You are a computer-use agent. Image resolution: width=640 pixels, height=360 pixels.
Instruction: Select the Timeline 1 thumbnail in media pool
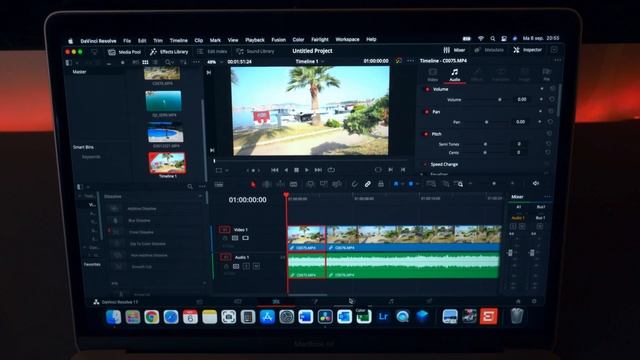pos(167,163)
